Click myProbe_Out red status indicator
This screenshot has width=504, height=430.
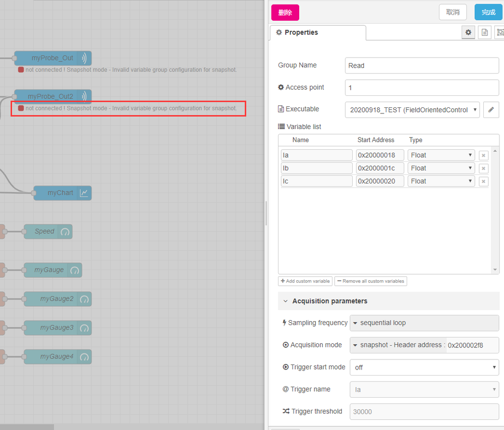point(21,70)
